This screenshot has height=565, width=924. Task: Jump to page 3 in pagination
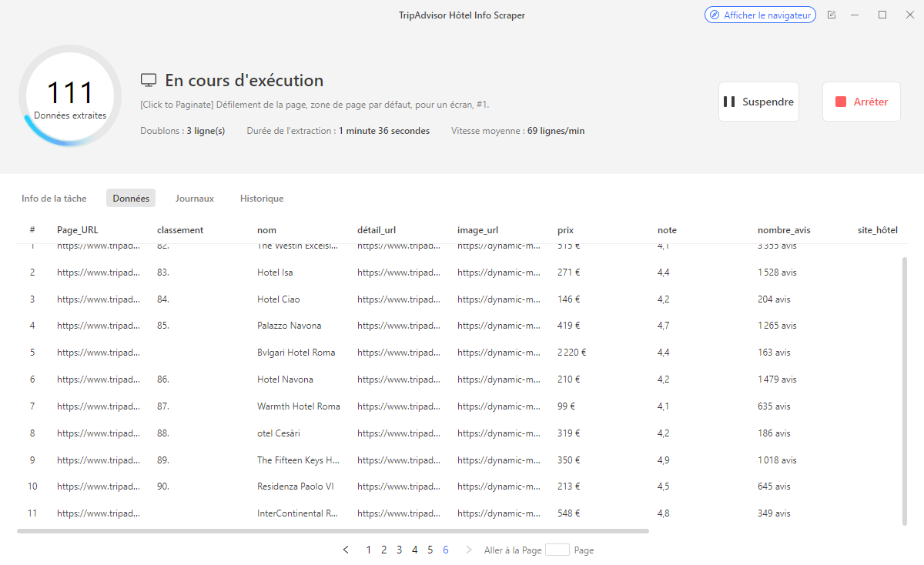click(400, 550)
